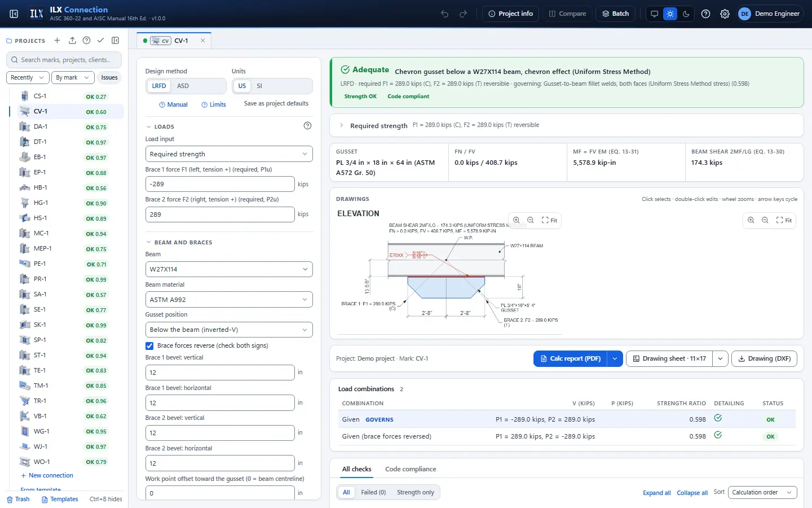Show the Strength only checks filter
The height and width of the screenshot is (508, 812).
(x=416, y=492)
